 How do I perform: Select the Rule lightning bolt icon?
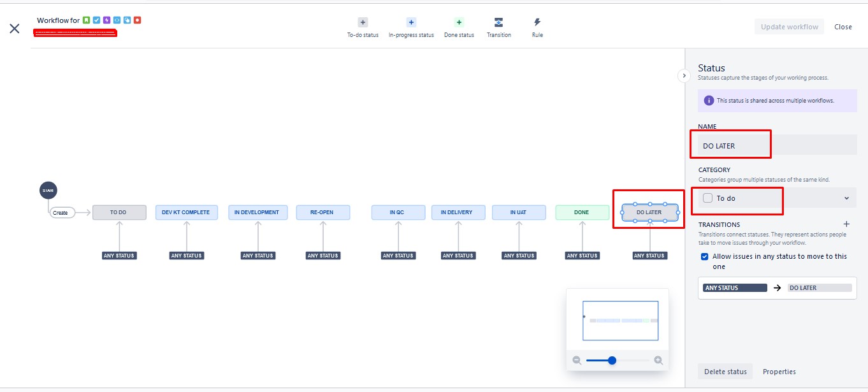point(537,22)
